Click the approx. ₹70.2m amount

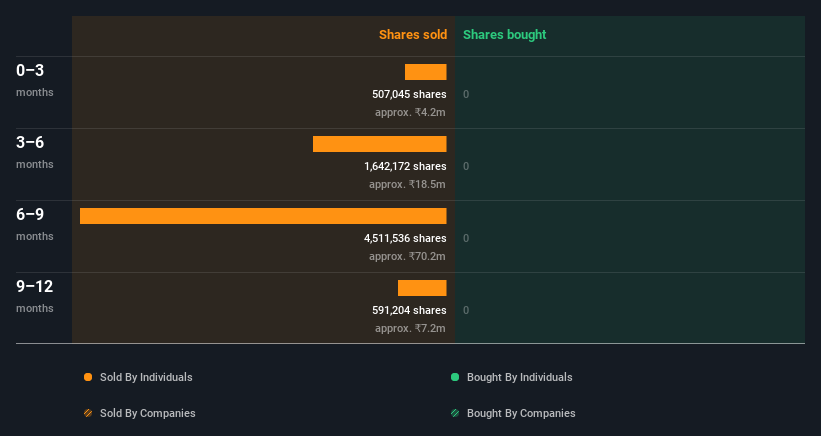(407, 256)
